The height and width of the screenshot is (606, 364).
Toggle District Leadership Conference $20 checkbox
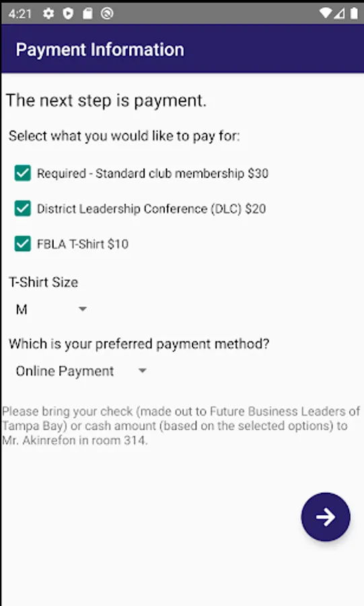pyautogui.click(x=23, y=209)
